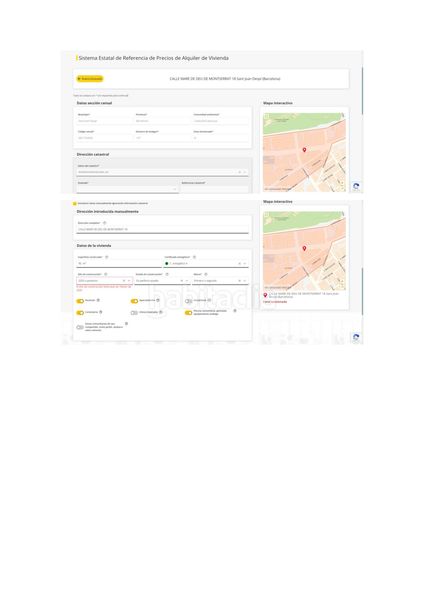Click the red location pin on the upper interactive map
Image resolution: width=424 pixels, height=600 pixels.
(x=304, y=150)
